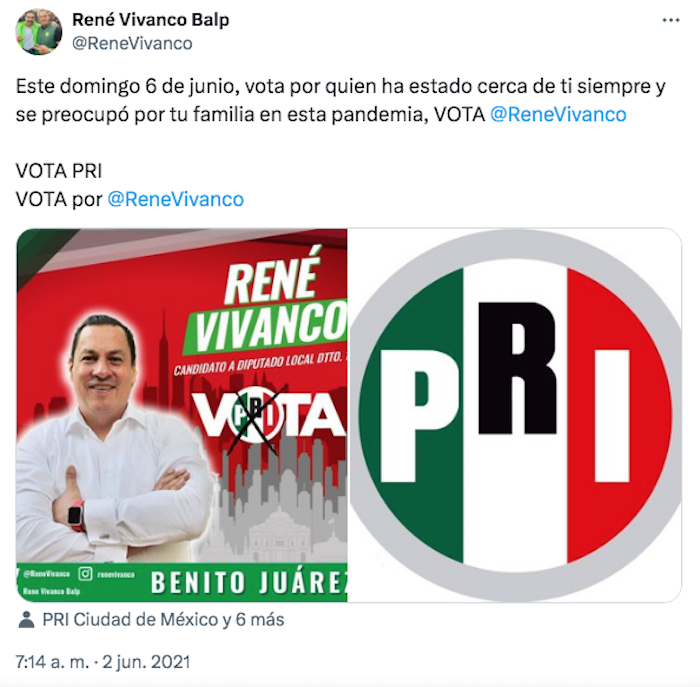Click the @ReneVivanco mention after VOTA por
This screenshot has height=687, width=700.
coord(175,200)
